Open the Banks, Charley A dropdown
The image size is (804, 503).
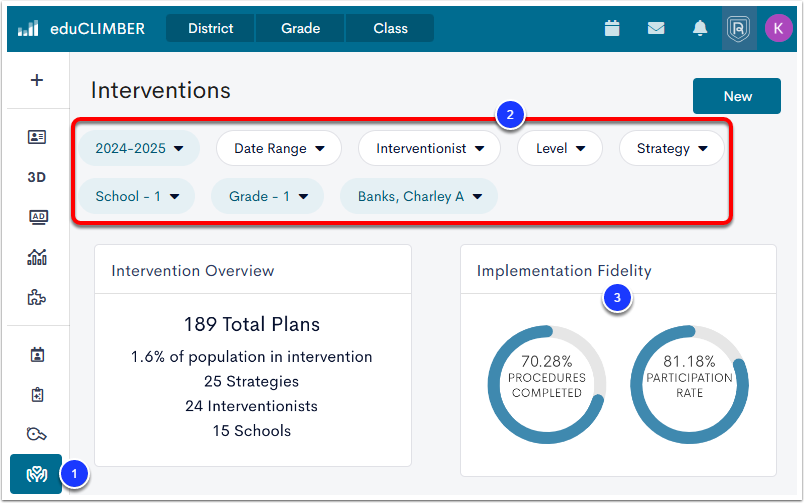click(419, 196)
